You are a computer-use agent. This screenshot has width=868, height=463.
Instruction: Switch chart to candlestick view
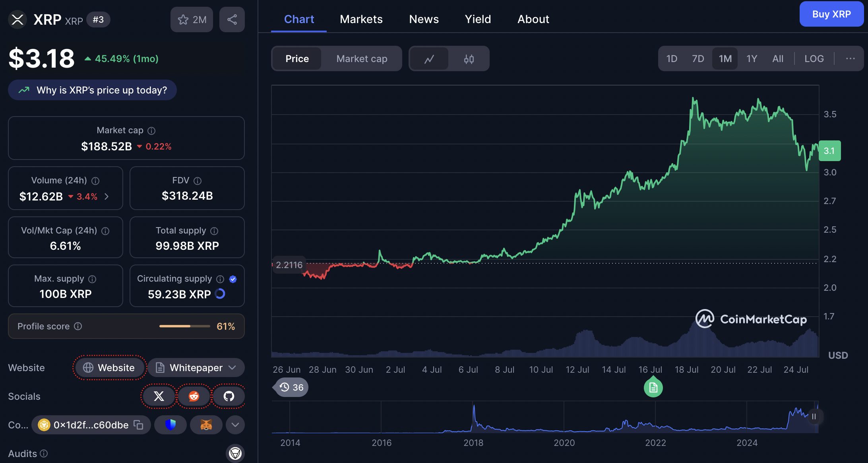(469, 59)
